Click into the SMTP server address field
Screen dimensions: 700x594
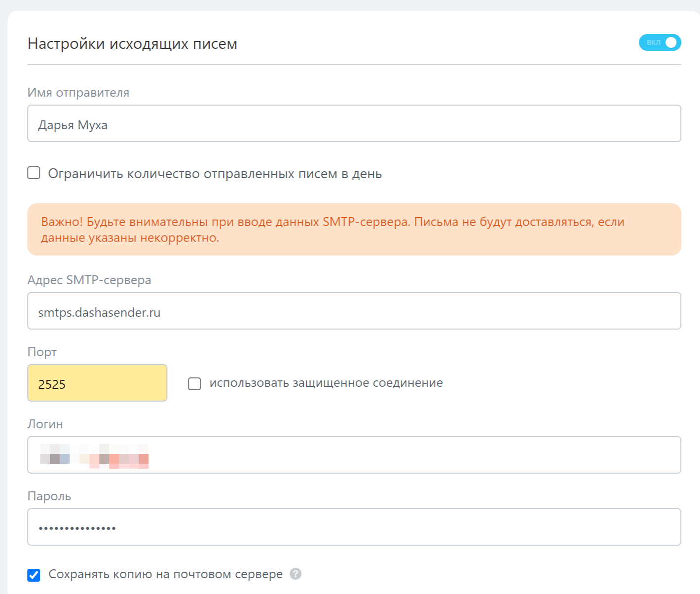click(354, 311)
